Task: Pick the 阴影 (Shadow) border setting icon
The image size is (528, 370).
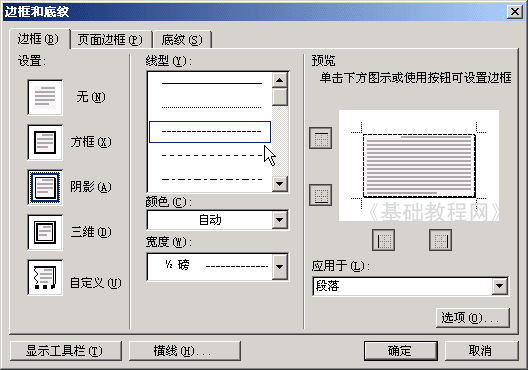Action: (45, 188)
